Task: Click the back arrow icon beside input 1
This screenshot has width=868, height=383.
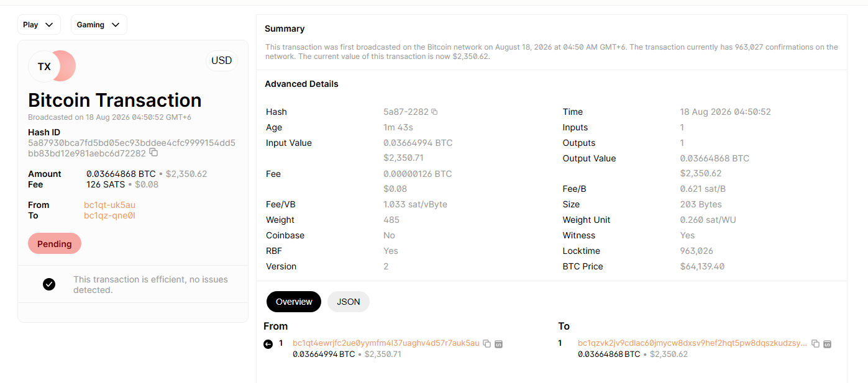Action: (268, 344)
